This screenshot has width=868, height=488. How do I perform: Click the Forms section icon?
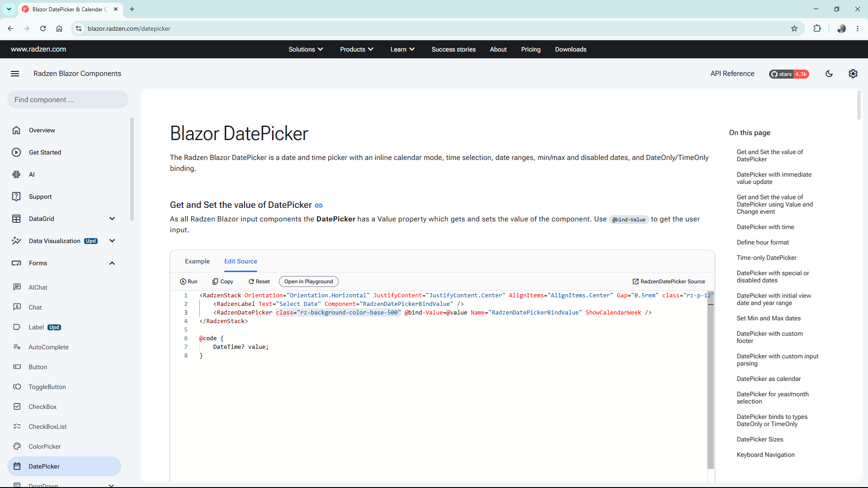(x=16, y=263)
